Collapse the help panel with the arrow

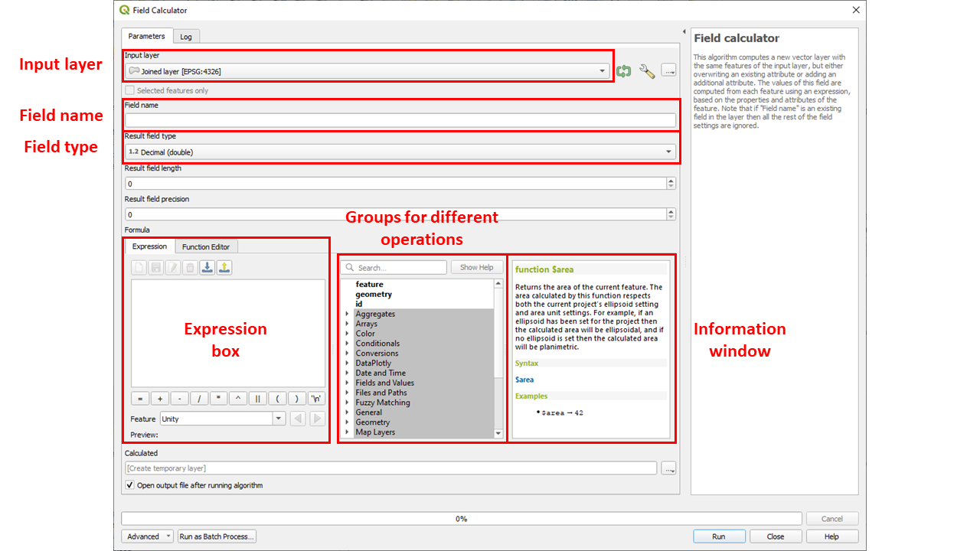click(x=684, y=32)
